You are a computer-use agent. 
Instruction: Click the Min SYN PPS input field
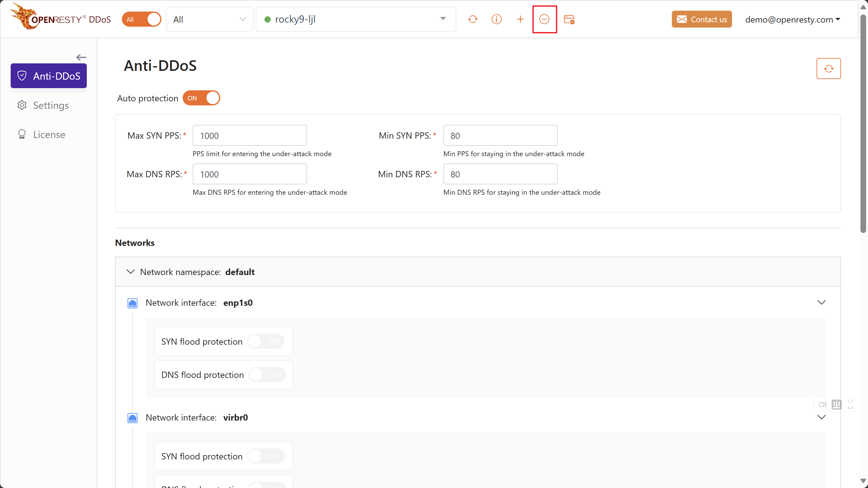click(500, 135)
